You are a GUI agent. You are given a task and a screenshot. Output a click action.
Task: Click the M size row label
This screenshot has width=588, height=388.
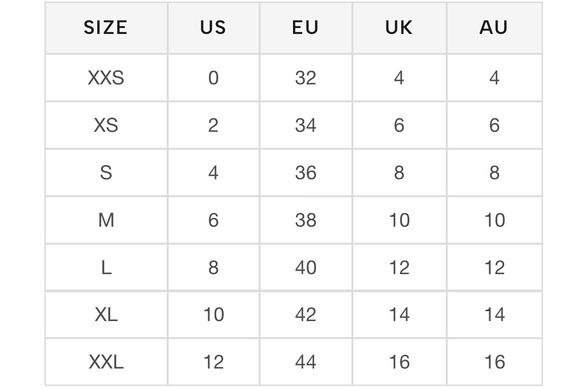pos(106,220)
